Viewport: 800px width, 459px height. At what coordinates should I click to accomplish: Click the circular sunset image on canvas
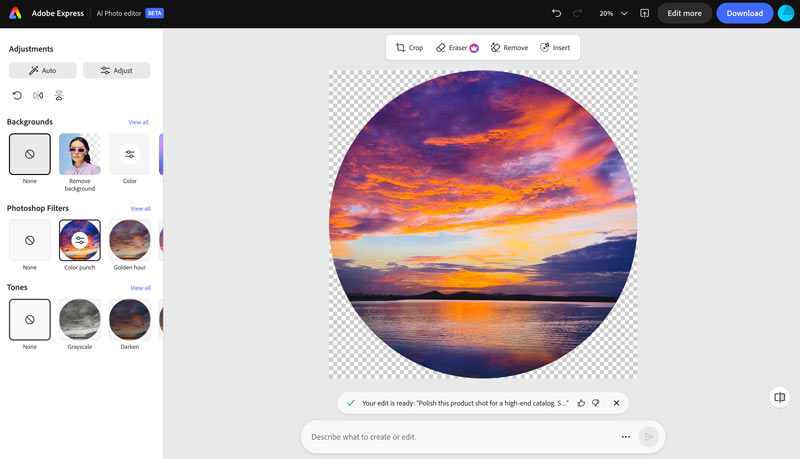click(483, 224)
